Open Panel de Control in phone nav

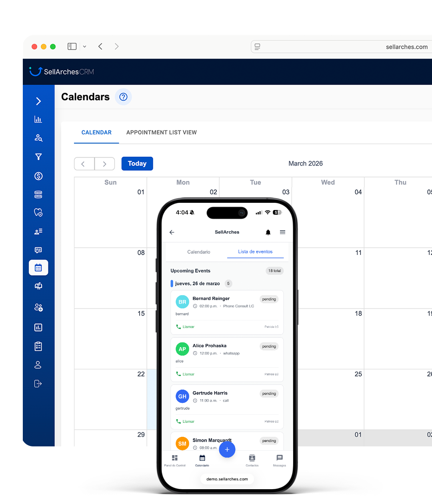tap(175, 460)
